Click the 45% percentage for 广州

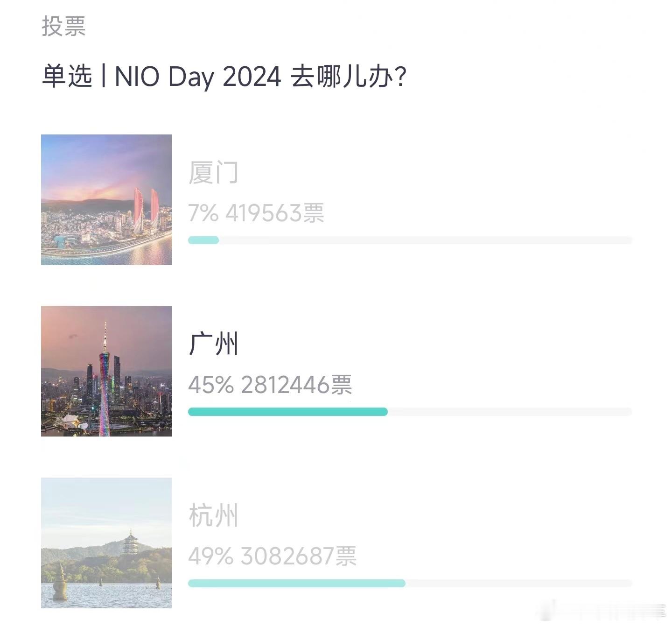211,385
